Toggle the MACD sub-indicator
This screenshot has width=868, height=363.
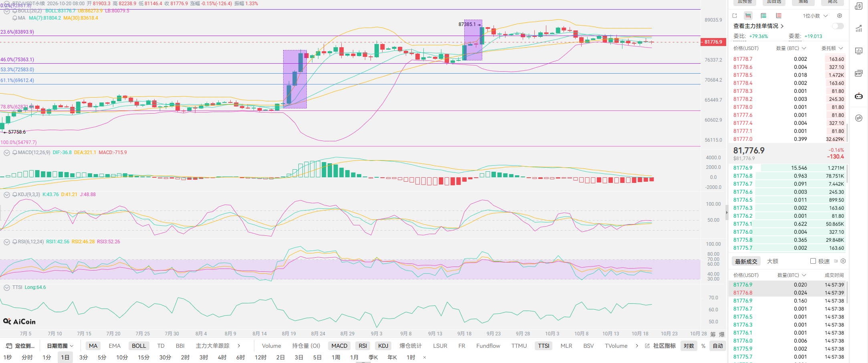pos(339,346)
